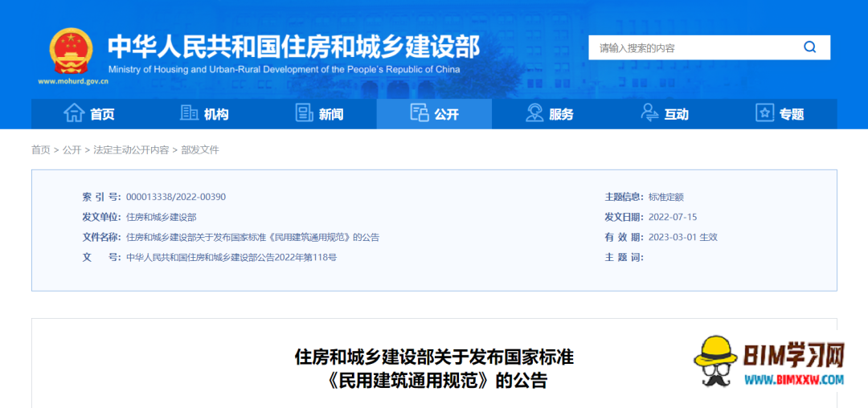The height and width of the screenshot is (408, 868).
Task: Click the magnifier search icon
Action: (809, 47)
